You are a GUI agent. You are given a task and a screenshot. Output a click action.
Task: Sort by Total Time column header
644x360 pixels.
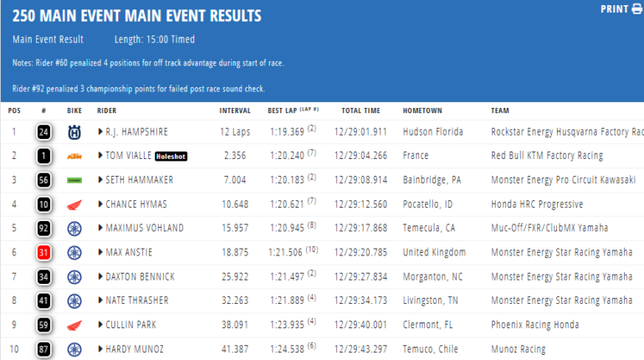pyautogui.click(x=360, y=111)
